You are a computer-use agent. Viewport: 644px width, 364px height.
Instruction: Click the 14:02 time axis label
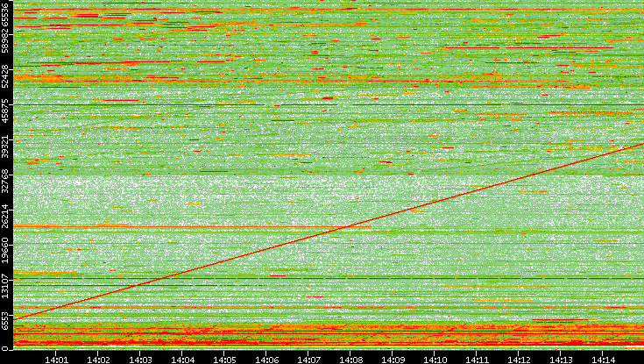(x=98, y=360)
